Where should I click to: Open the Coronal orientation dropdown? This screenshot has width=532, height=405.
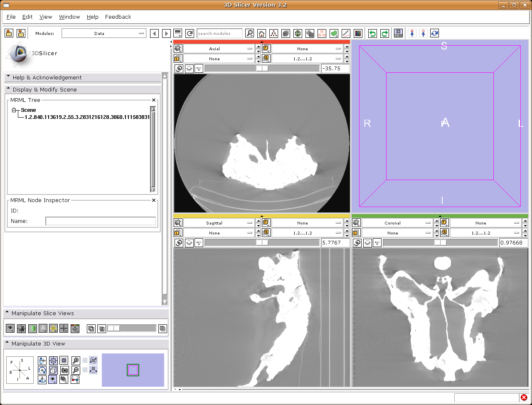397,223
